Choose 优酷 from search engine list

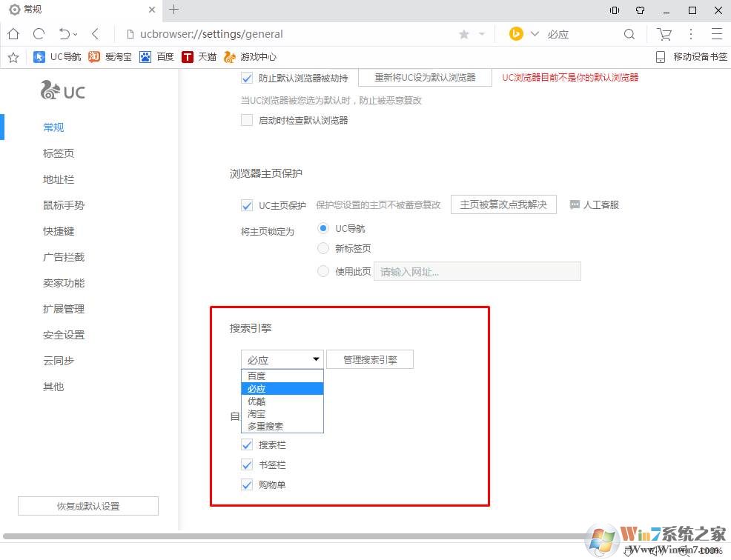coord(282,401)
